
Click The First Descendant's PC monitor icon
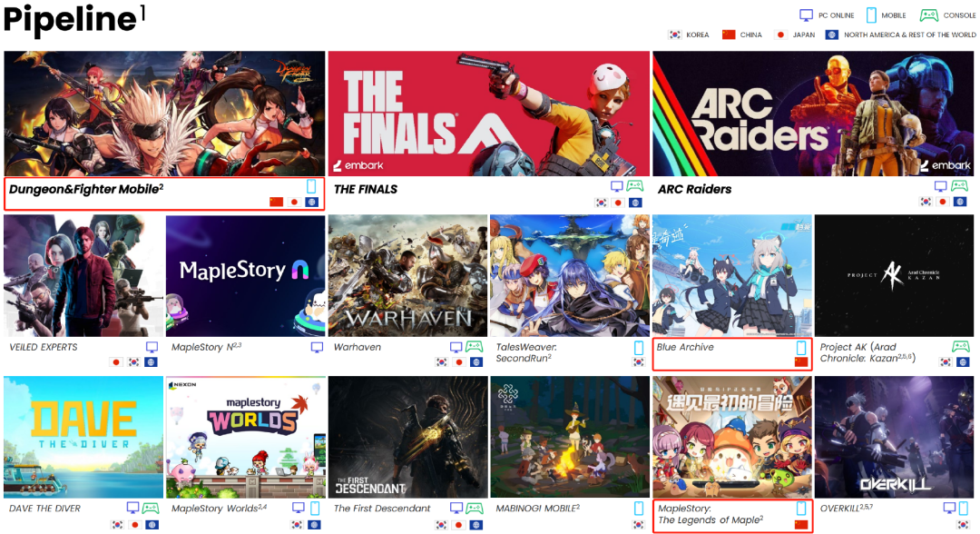[x=456, y=508]
